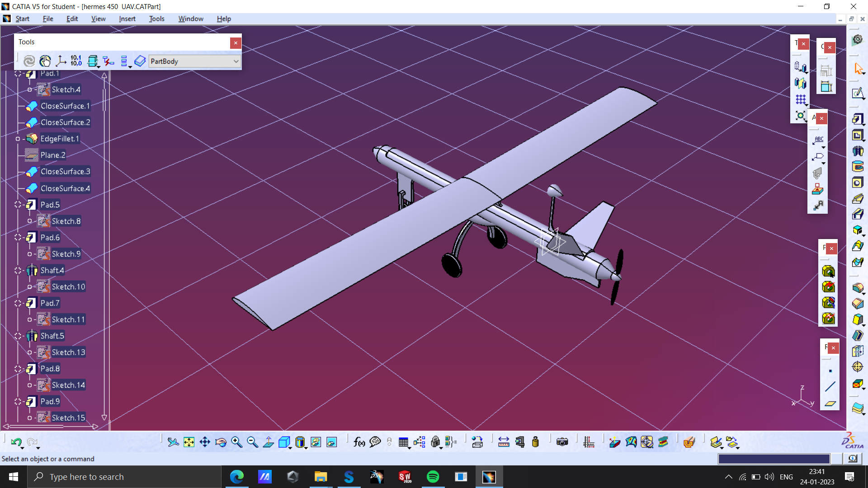Toggle Shading with Edges render mode
Viewport: 868px width, 488px height.
click(x=301, y=442)
